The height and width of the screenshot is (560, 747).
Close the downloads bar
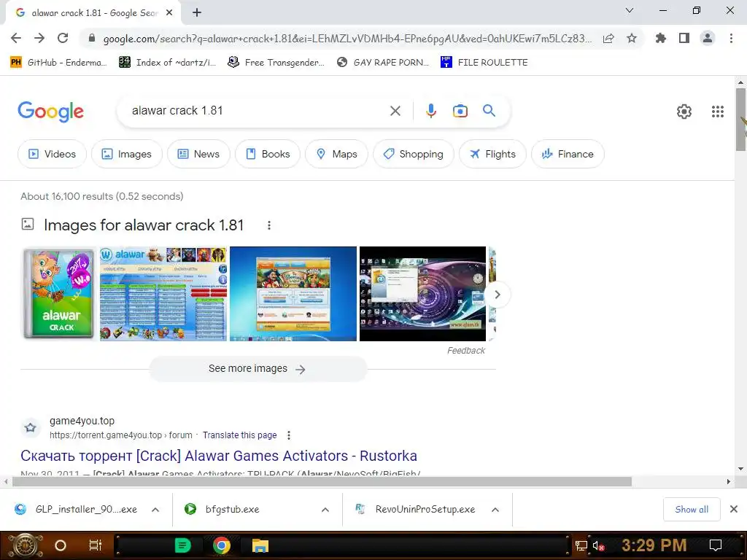click(734, 510)
